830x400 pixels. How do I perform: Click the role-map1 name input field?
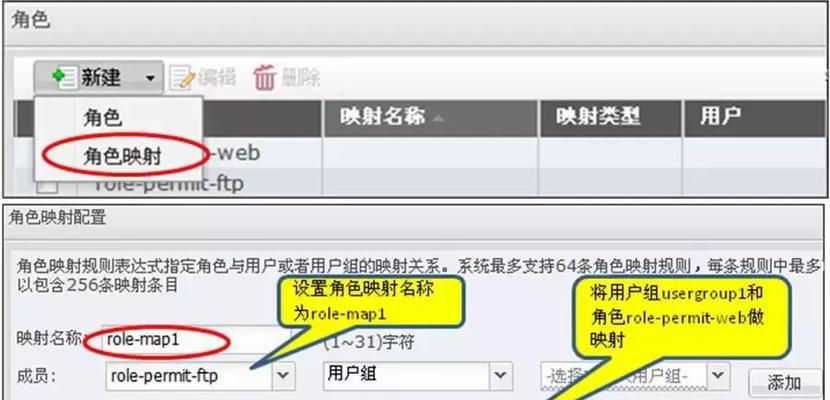tap(196, 340)
